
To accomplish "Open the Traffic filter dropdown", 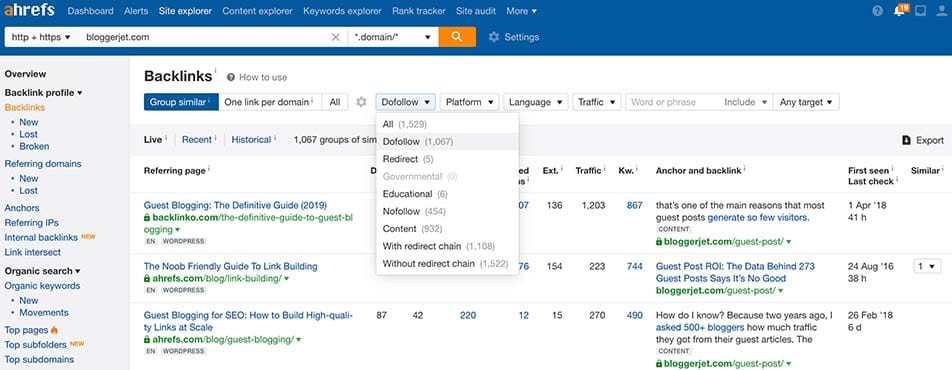I will [597, 102].
